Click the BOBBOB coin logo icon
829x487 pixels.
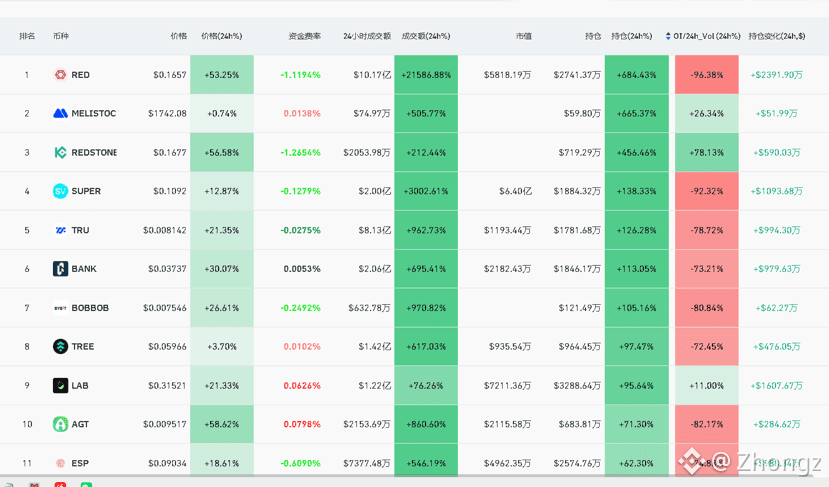(x=60, y=308)
